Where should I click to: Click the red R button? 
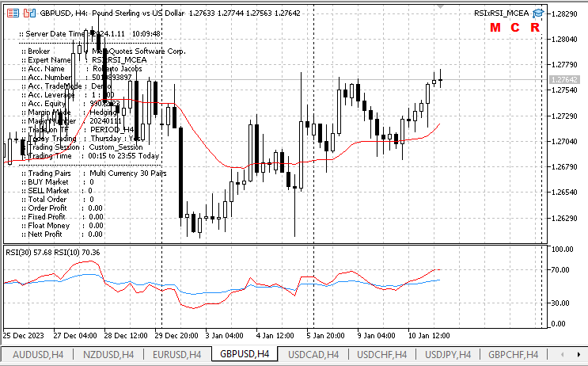pos(535,28)
